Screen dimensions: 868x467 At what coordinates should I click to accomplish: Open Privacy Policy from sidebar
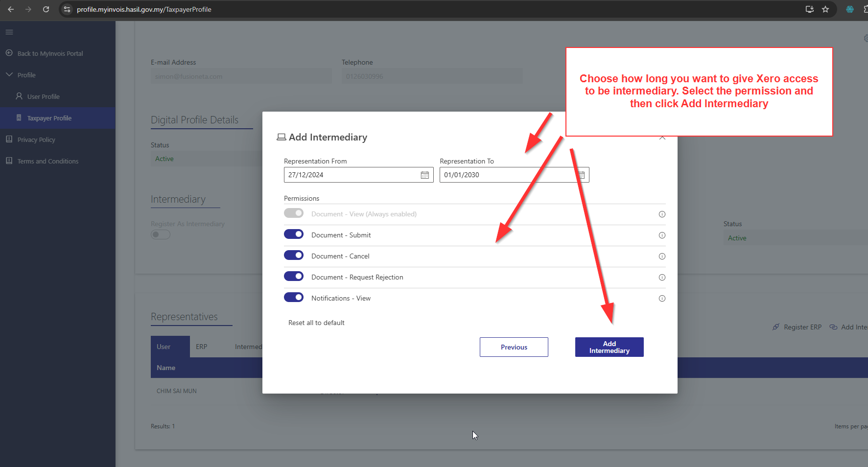(36, 140)
